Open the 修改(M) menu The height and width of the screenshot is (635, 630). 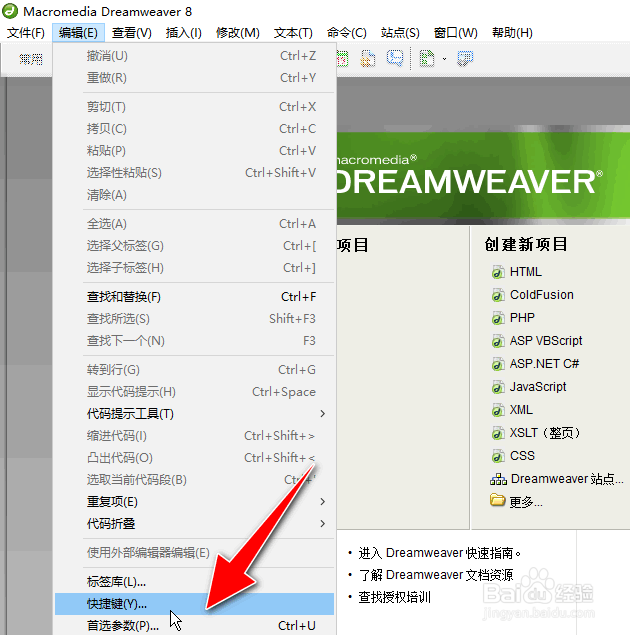pyautogui.click(x=238, y=33)
